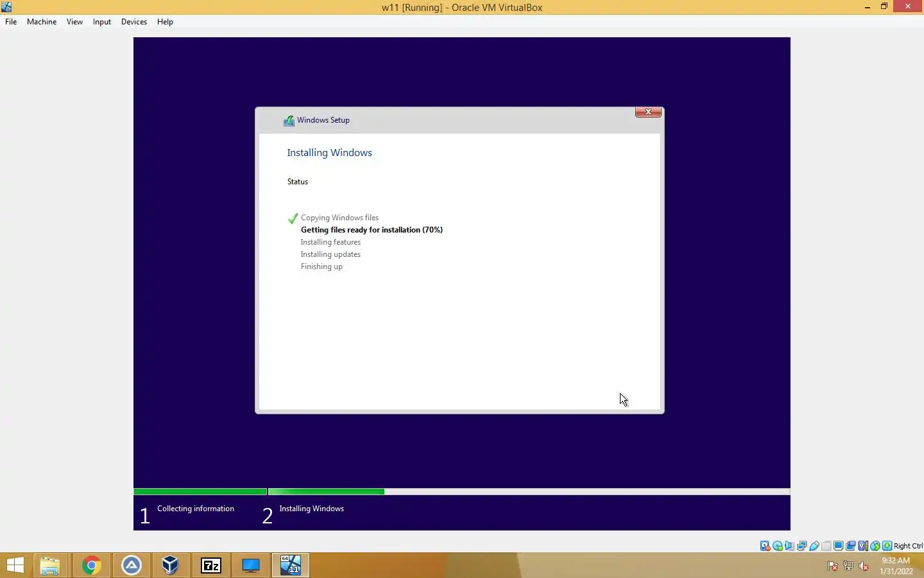Click the Collecting information progress bar
Screen dimensions: 924x578
tap(200, 492)
